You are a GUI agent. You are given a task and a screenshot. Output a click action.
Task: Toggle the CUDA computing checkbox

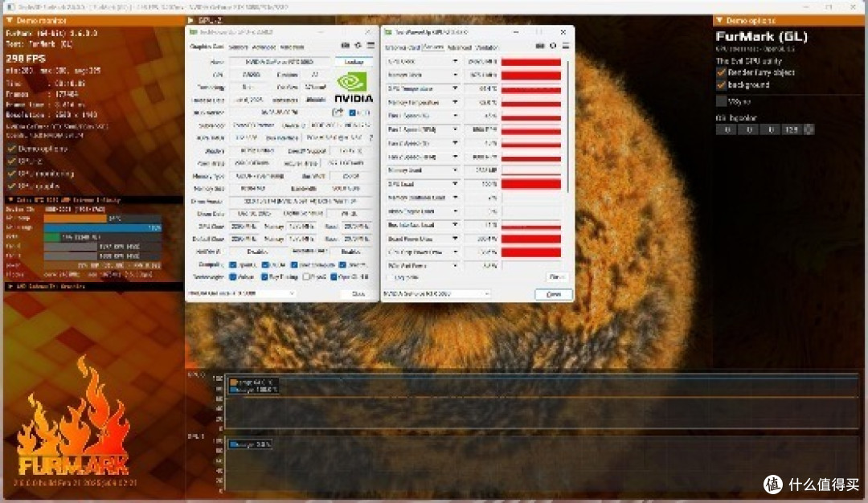coord(265,264)
